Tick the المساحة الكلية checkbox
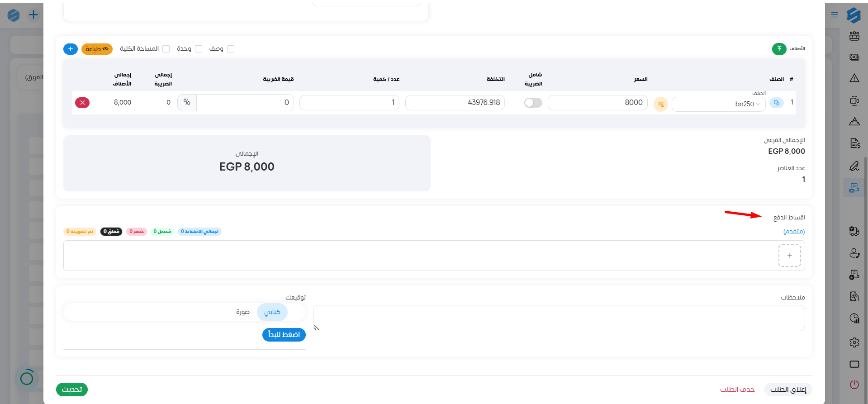This screenshot has width=868, height=404. [x=166, y=49]
